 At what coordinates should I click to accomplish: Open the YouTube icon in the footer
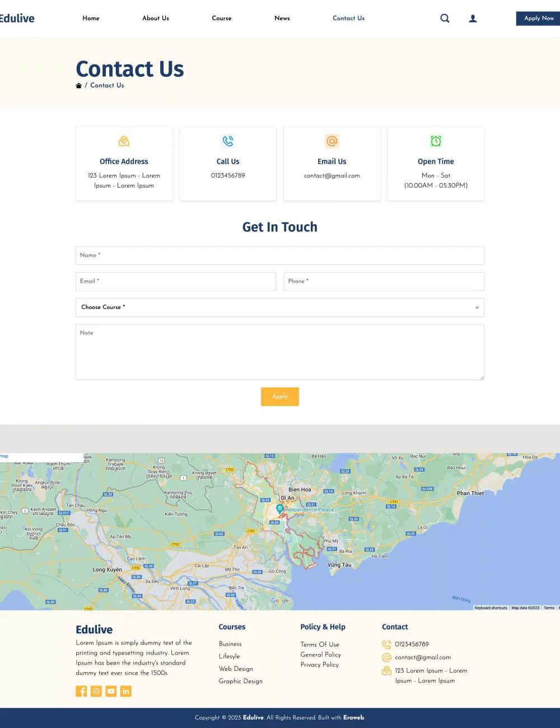(111, 691)
